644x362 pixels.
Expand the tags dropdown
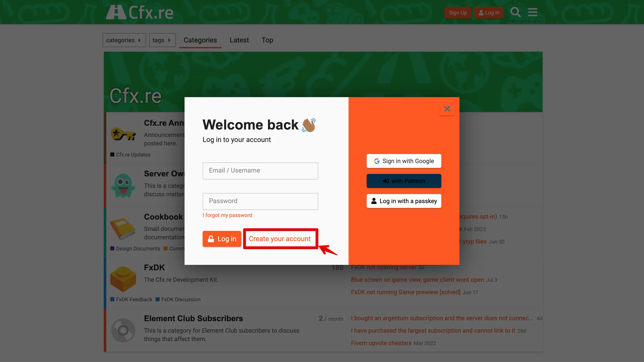point(162,40)
